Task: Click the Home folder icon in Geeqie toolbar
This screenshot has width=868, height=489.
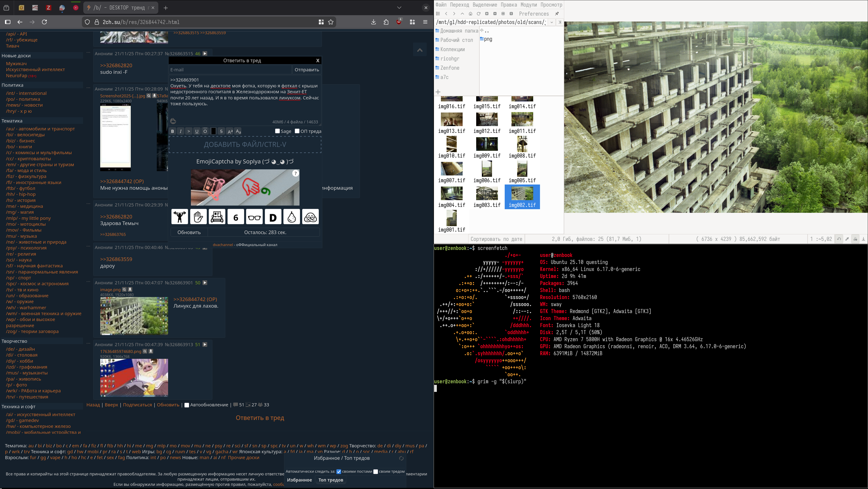Action: (470, 14)
